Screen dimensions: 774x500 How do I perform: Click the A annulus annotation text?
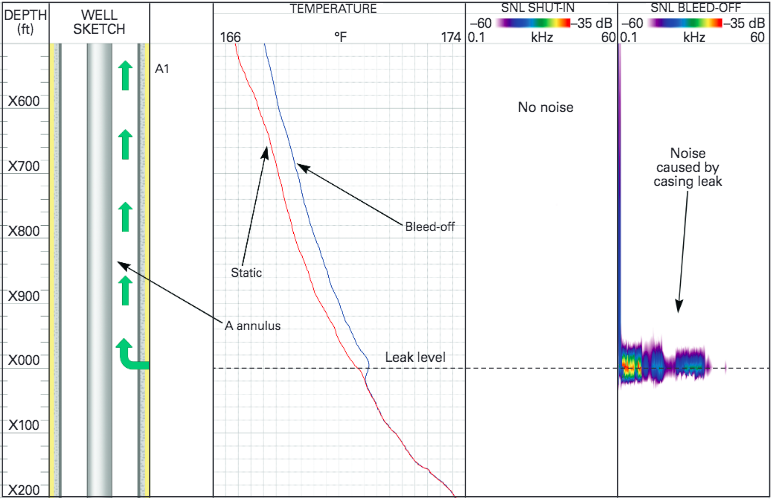(253, 326)
